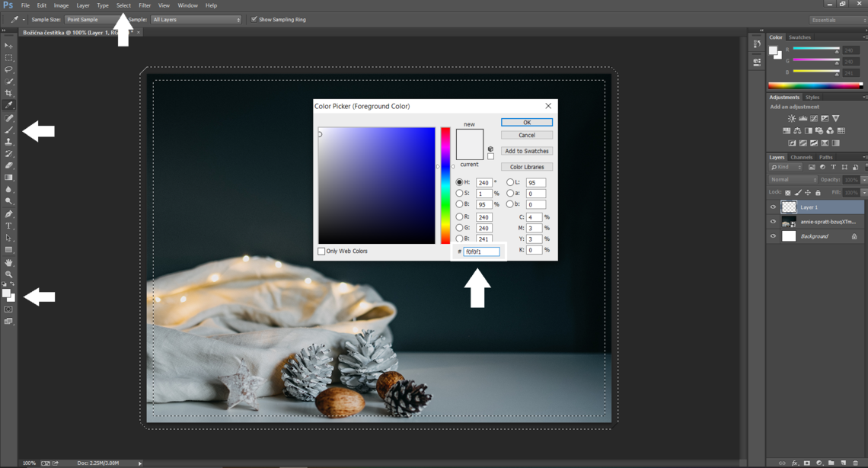Select the Quick Selection tool
Image resolution: width=868 pixels, height=468 pixels.
coord(8,82)
